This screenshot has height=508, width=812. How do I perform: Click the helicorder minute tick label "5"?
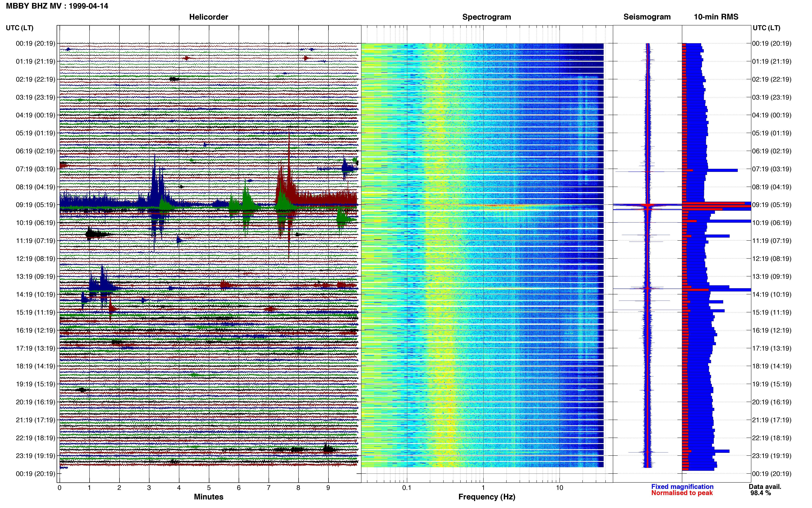tap(209, 488)
